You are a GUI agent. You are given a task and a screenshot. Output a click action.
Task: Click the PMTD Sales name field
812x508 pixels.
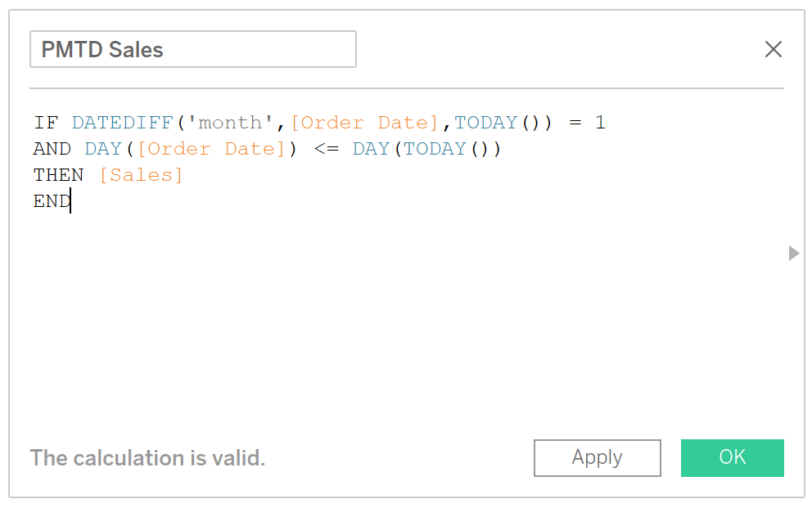pos(192,49)
